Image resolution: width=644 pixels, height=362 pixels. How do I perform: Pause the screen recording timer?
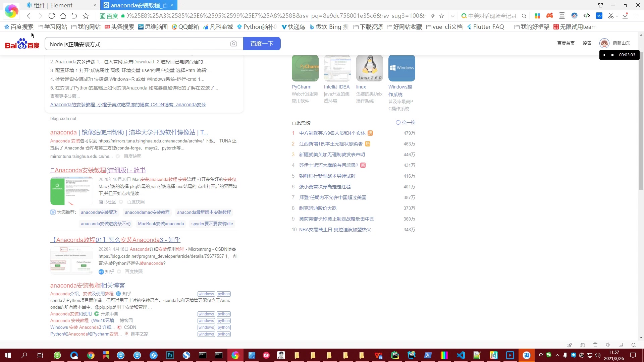(x=604, y=55)
